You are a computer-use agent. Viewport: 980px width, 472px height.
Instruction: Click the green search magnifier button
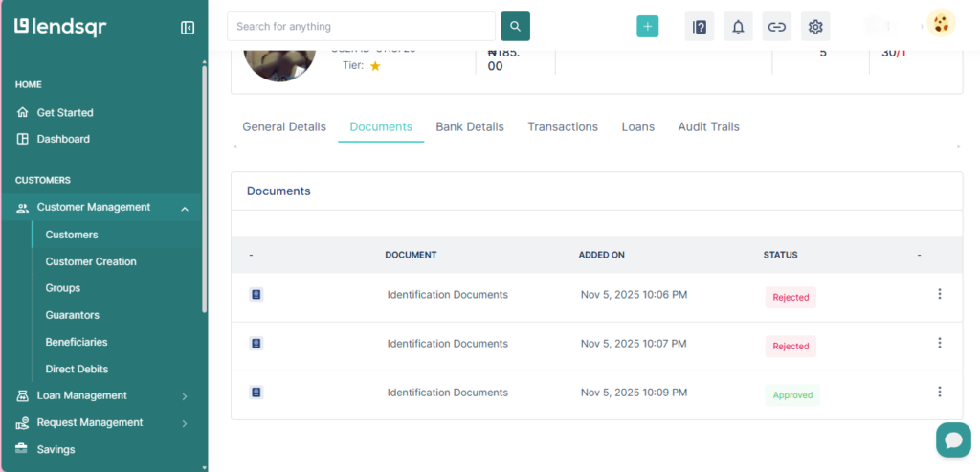(515, 27)
